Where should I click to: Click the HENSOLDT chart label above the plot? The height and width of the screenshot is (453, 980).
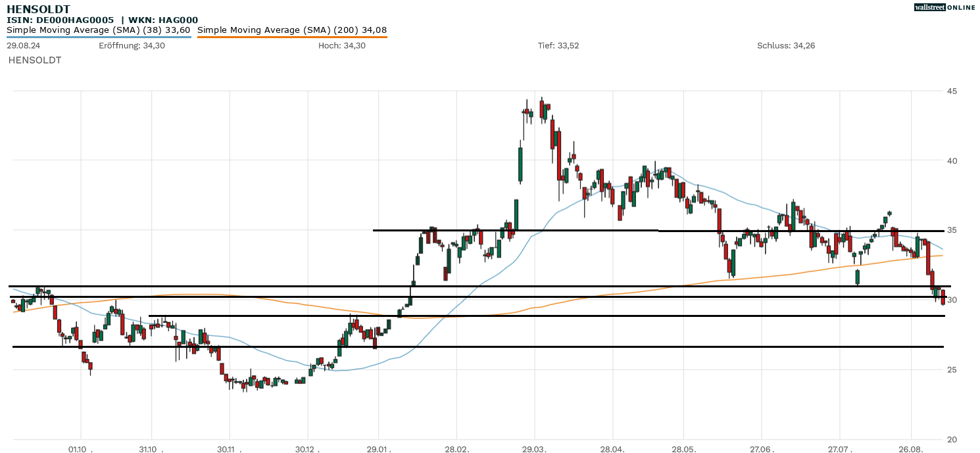(x=34, y=60)
